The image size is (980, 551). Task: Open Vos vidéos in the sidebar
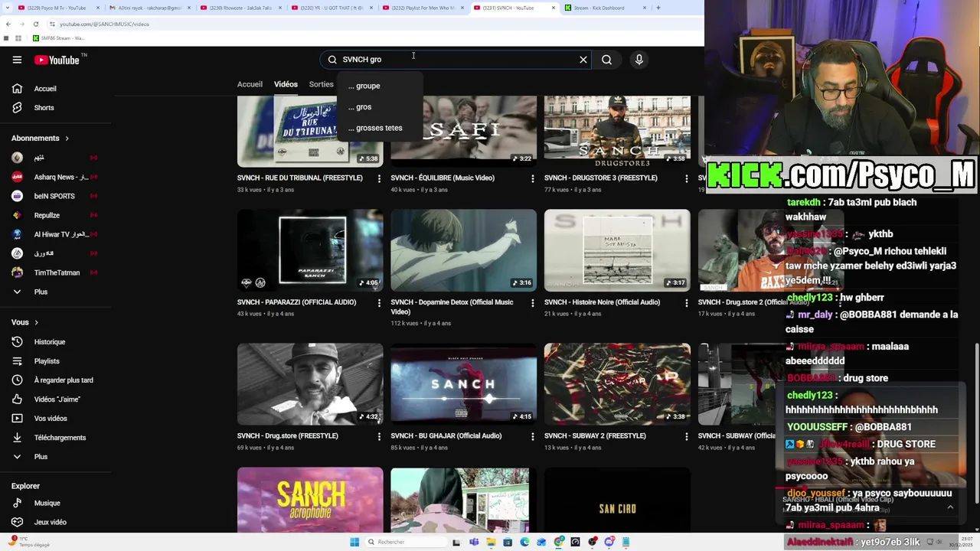coord(51,419)
